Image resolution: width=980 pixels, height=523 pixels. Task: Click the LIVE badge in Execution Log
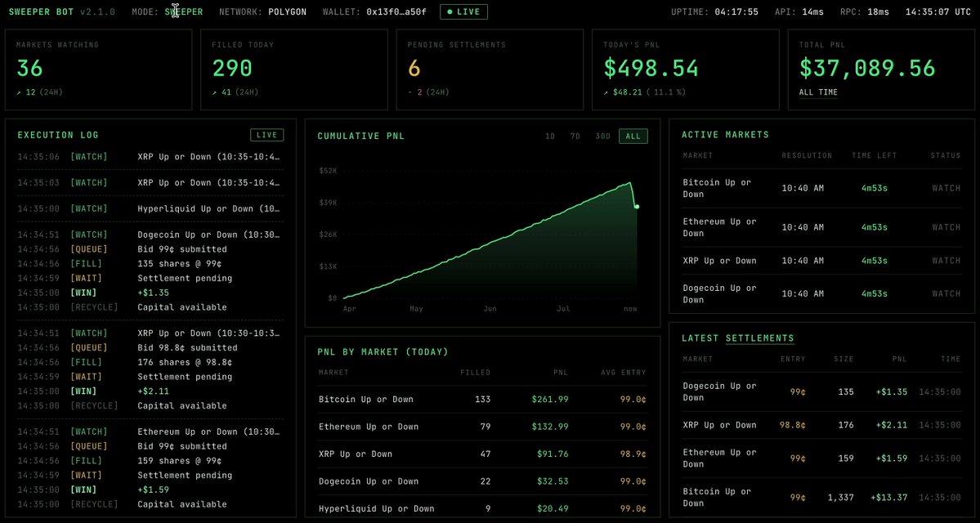(x=267, y=135)
